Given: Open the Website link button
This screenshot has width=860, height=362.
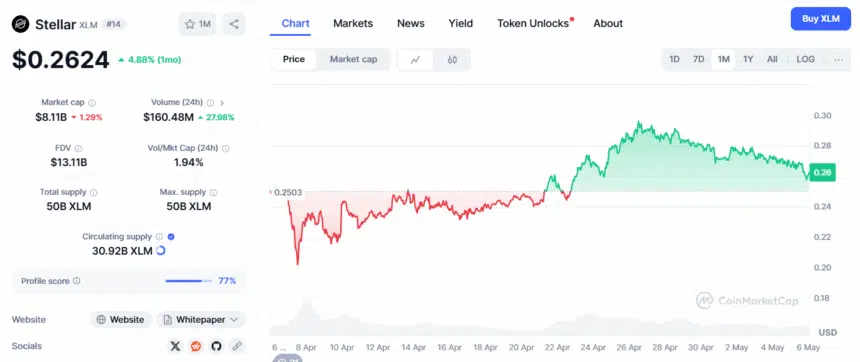Looking at the screenshot, I should click(121, 320).
